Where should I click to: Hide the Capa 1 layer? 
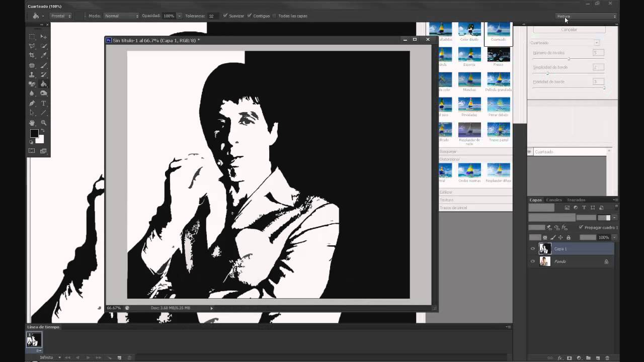[x=533, y=248]
